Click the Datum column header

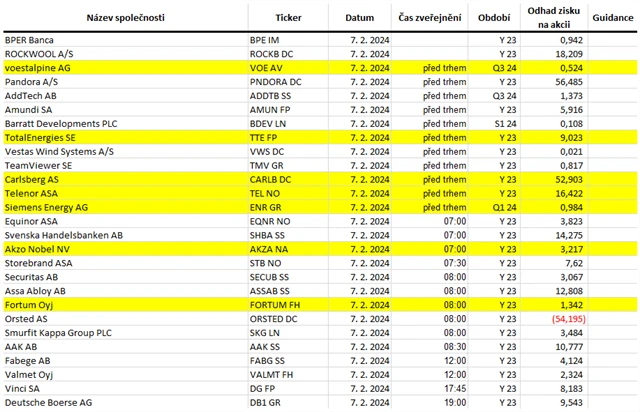[360, 17]
